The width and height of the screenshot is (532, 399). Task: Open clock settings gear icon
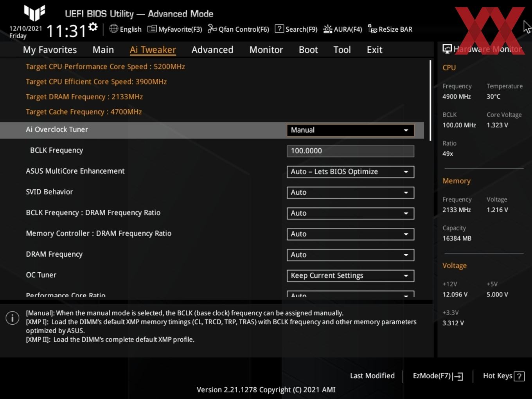point(93,27)
